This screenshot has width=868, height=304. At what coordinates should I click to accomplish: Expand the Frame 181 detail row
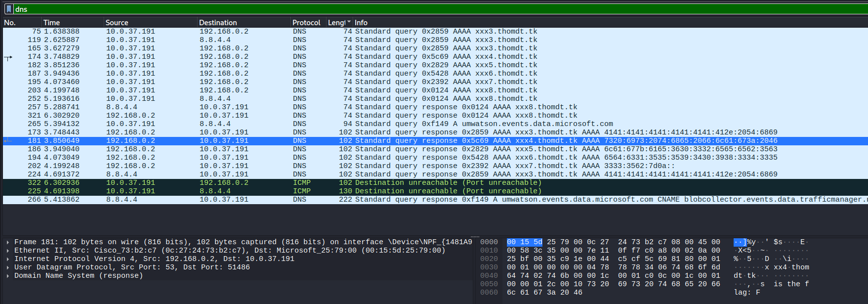[x=8, y=242]
